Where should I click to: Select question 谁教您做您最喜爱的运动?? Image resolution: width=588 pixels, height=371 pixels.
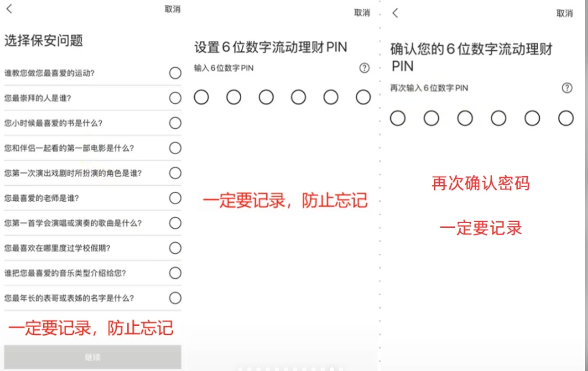(175, 73)
